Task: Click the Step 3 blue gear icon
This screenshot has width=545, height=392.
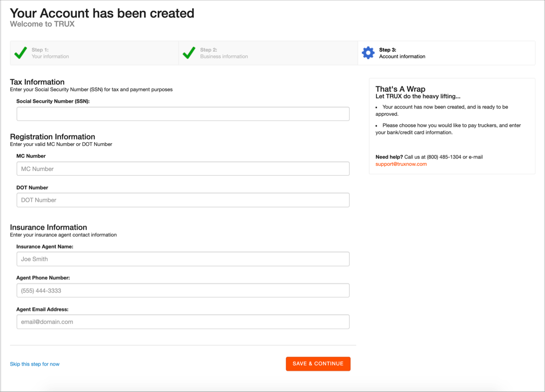Action: pos(368,53)
